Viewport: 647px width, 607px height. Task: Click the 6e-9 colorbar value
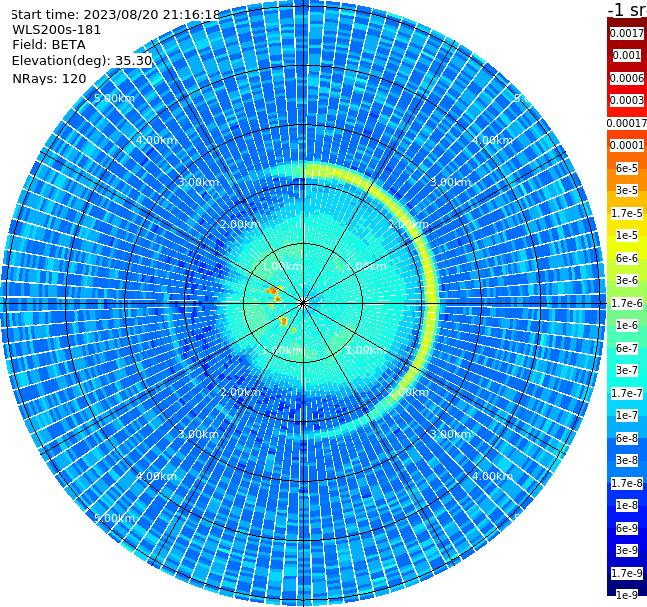[x=626, y=528]
